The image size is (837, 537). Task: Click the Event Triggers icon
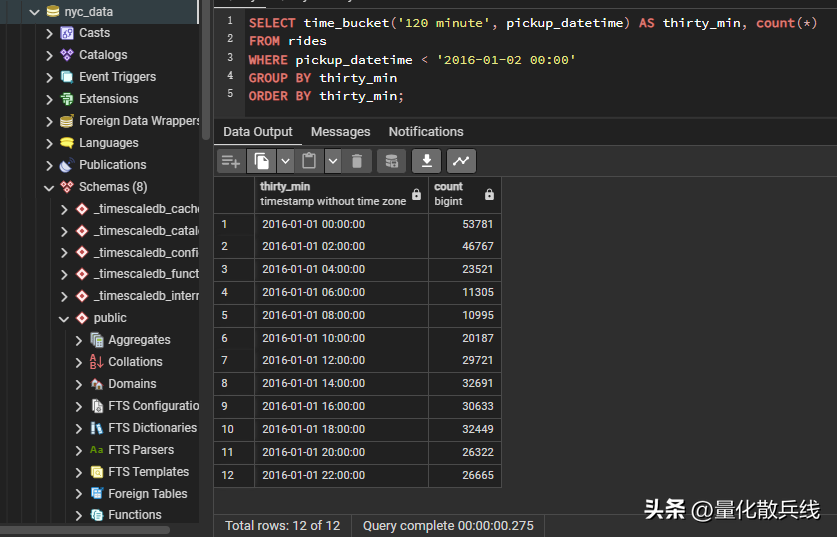(67, 77)
